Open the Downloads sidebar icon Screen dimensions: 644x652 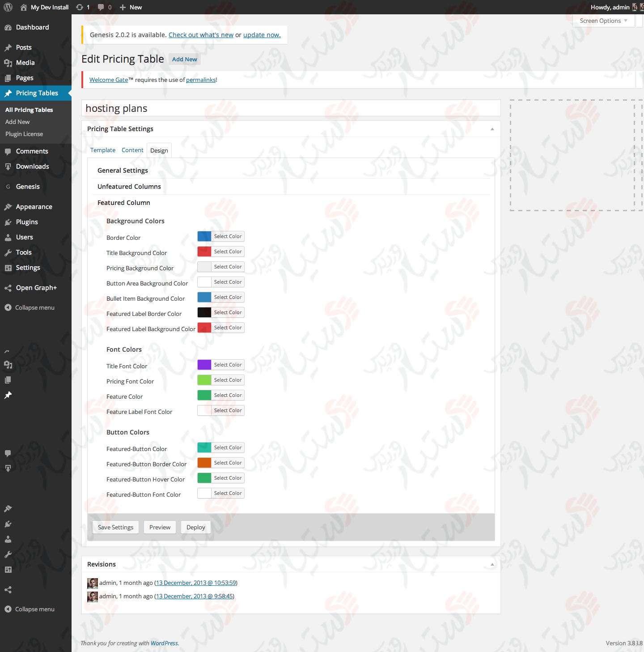point(8,166)
